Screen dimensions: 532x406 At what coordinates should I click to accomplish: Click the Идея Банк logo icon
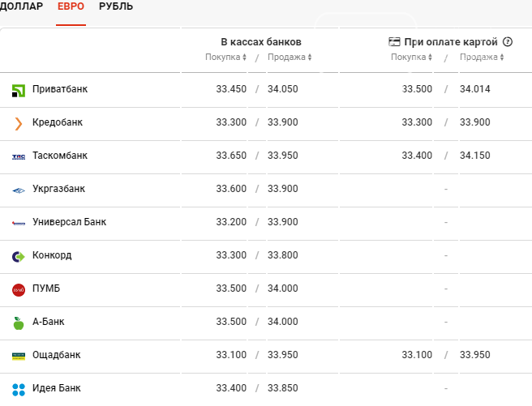point(19,389)
